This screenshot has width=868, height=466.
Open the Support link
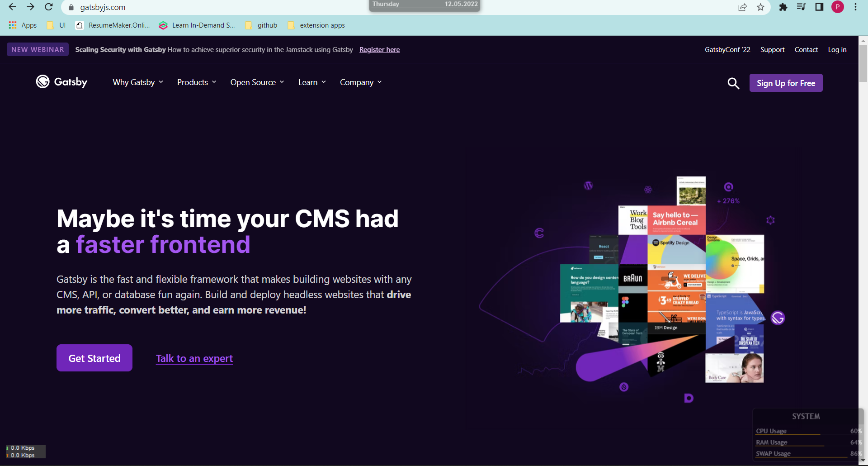[772, 50]
